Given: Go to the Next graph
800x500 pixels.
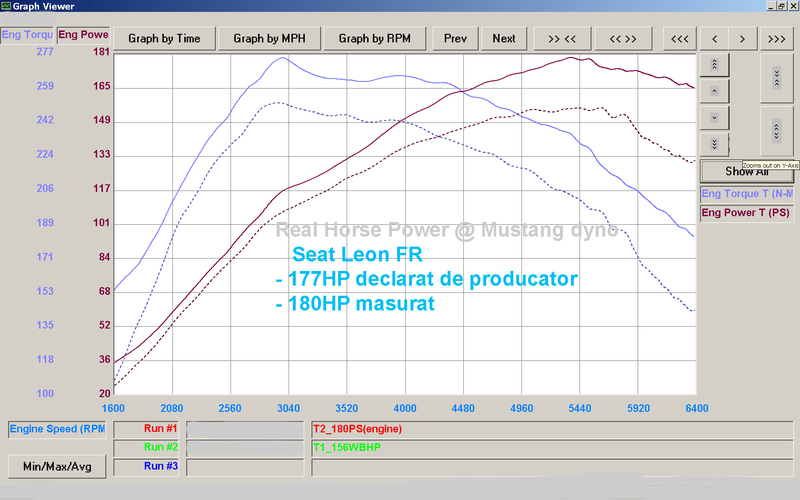Looking at the screenshot, I should pos(504,39).
